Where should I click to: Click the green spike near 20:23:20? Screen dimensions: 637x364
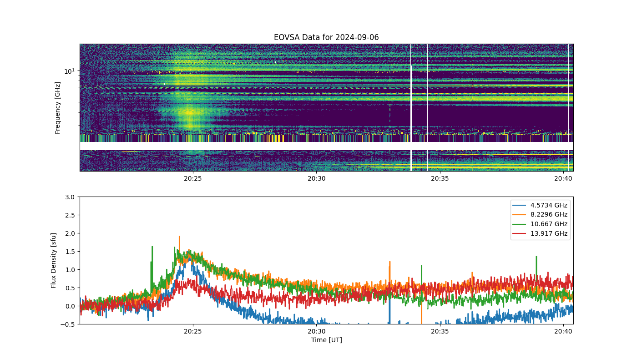pyautogui.click(x=152, y=266)
